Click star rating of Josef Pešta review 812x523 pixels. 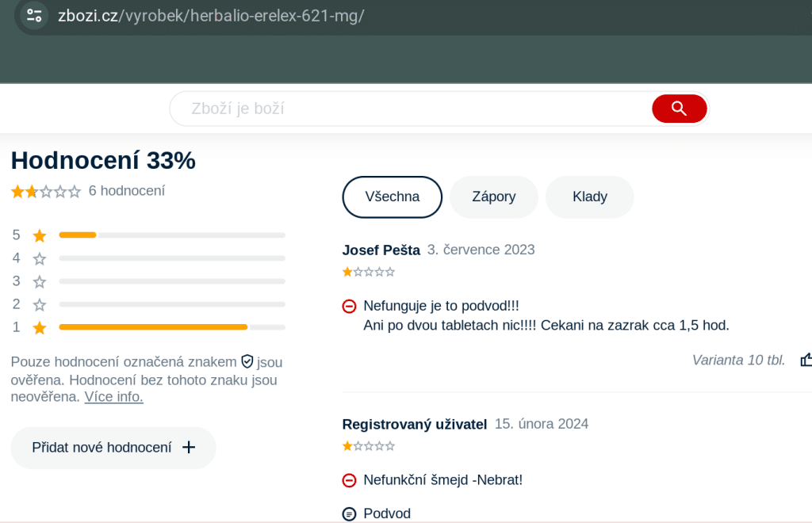[x=369, y=272]
